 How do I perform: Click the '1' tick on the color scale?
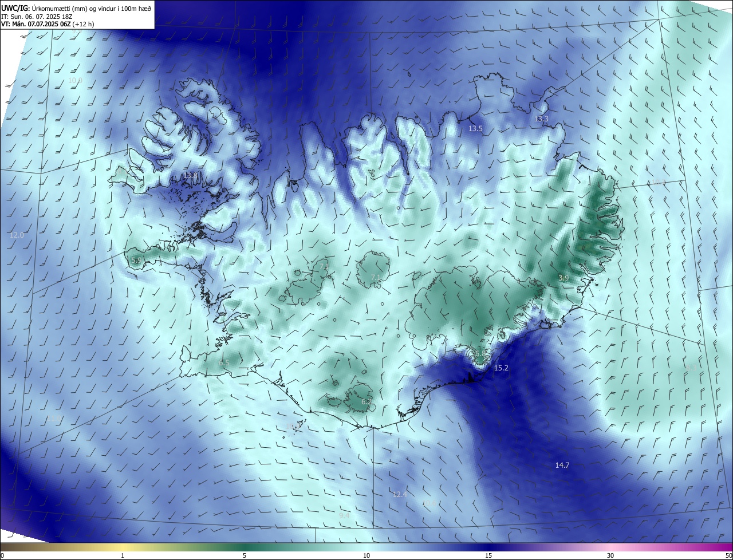click(123, 555)
